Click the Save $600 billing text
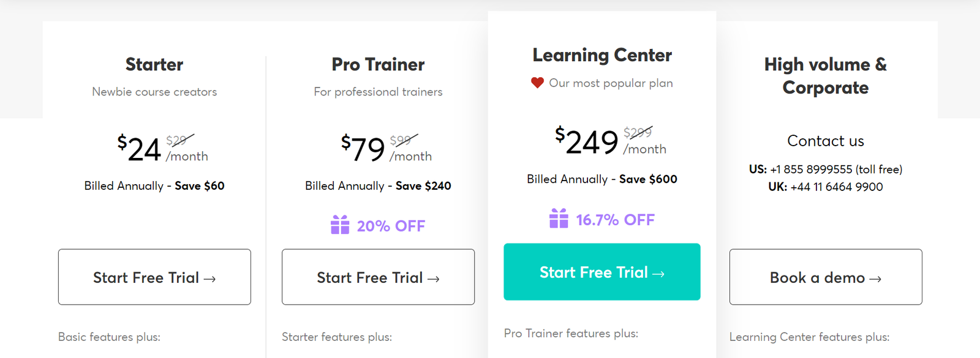Image resolution: width=980 pixels, height=358 pixels. tap(648, 179)
